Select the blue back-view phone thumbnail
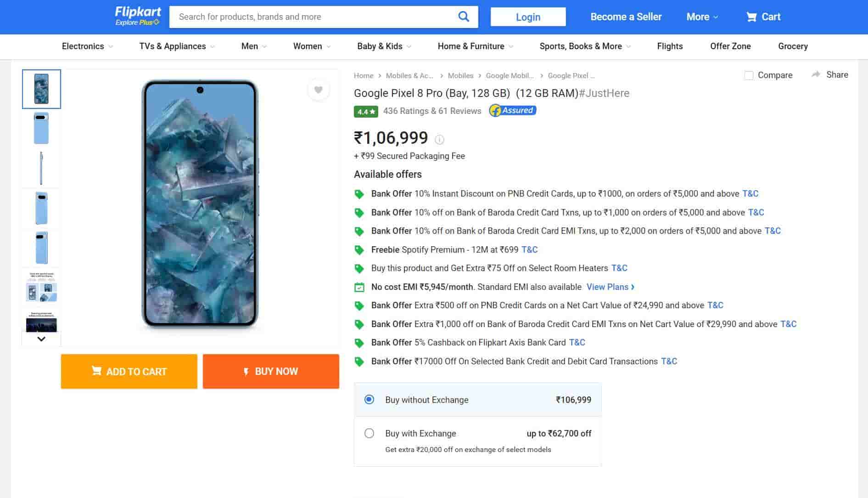 coord(41,129)
